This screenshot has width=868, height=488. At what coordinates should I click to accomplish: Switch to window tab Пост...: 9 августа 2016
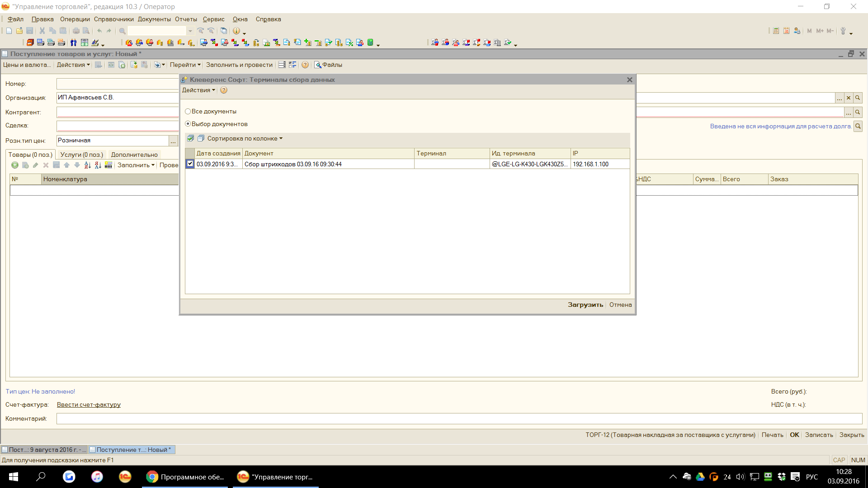pos(44,450)
